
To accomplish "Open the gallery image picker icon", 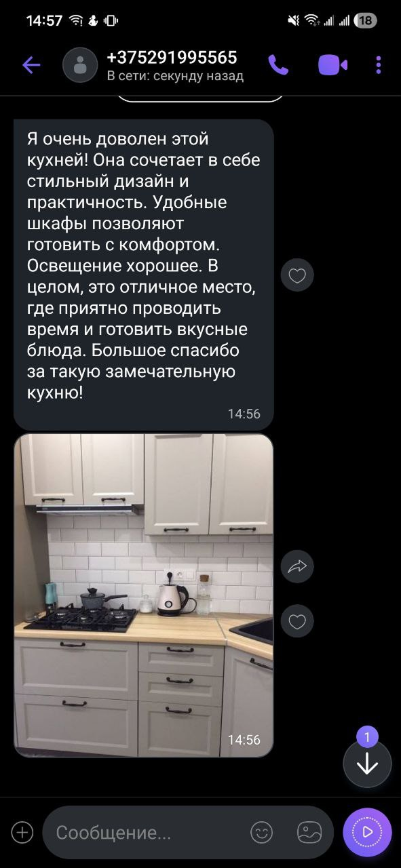I will (x=309, y=832).
